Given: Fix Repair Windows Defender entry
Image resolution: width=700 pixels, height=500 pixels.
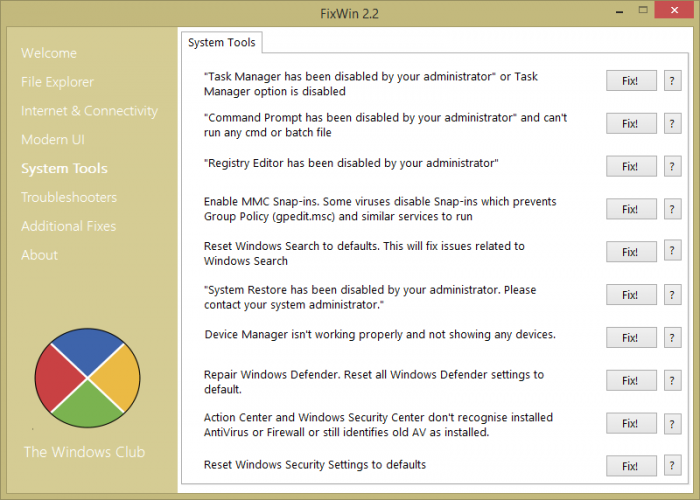Looking at the screenshot, I should coord(631,381).
